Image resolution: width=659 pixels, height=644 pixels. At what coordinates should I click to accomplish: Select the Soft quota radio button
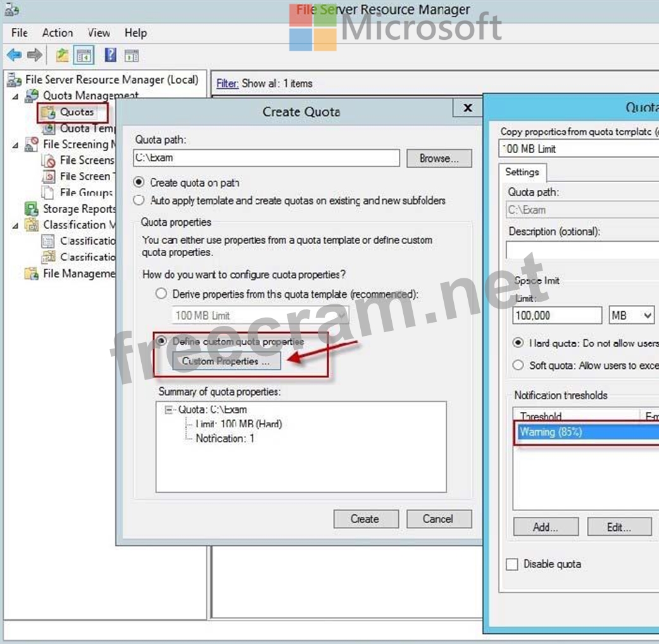coord(518,365)
